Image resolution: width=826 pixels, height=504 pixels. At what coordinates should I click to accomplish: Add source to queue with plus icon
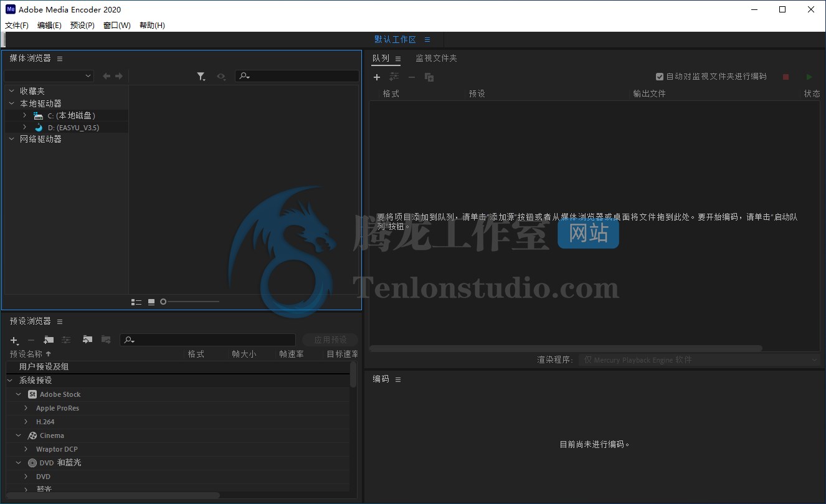click(x=377, y=77)
